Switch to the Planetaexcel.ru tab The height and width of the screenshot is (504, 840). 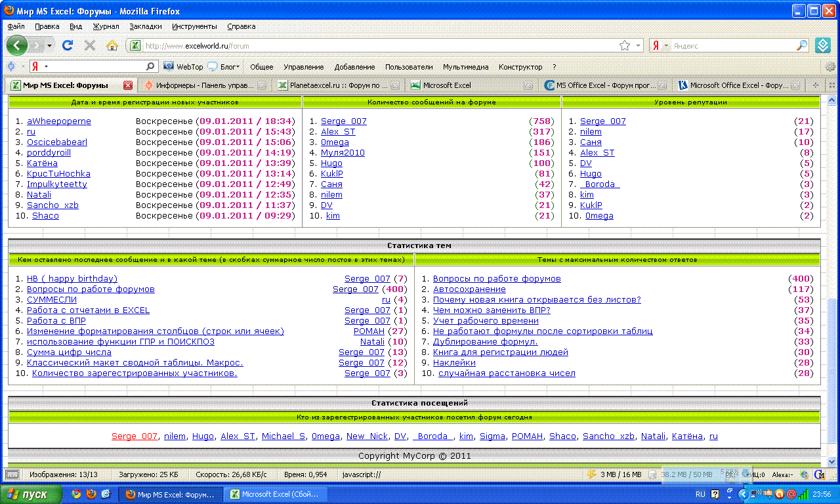click(339, 85)
